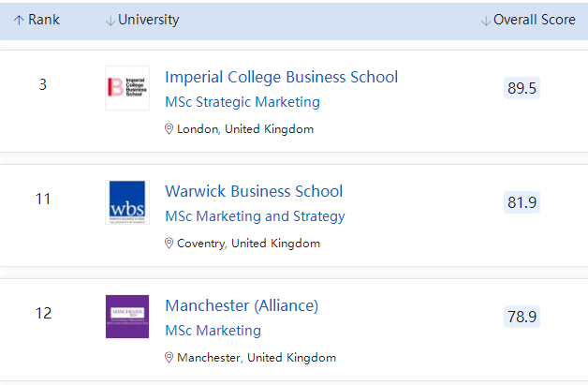The image size is (588, 385).
Task: Open the MSc Strategic Marketing program
Action: coord(243,102)
